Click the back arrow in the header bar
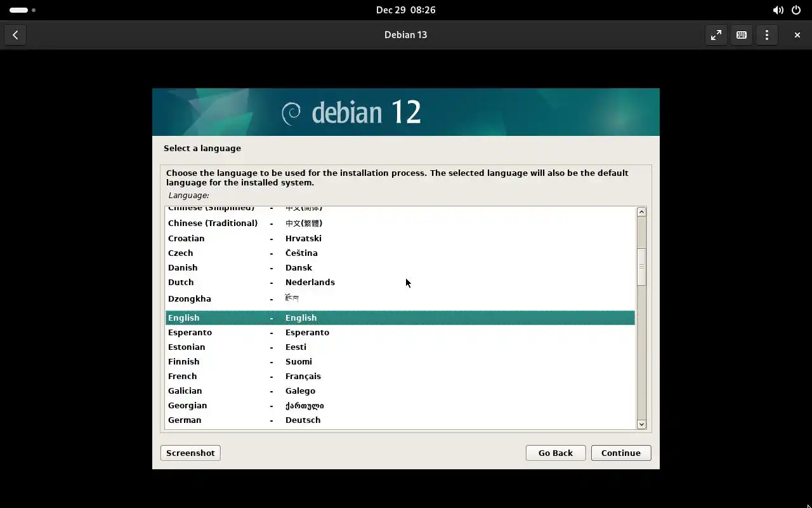 click(15, 35)
